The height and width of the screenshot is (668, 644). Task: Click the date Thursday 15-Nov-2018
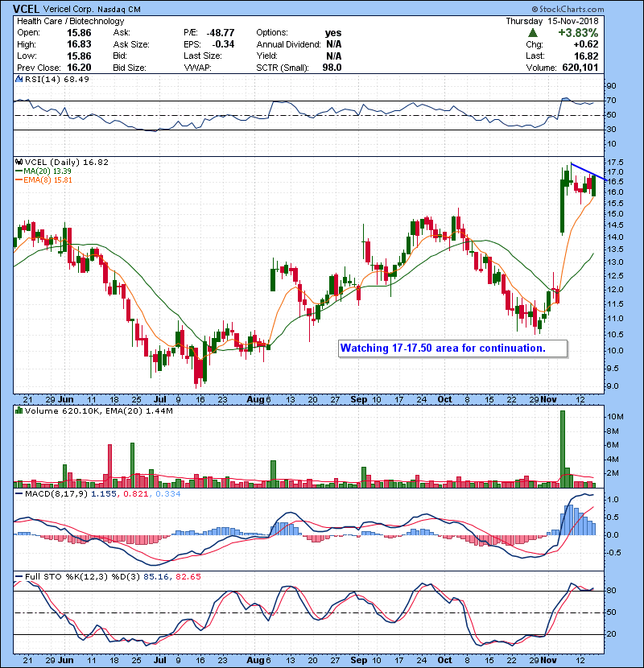point(552,21)
